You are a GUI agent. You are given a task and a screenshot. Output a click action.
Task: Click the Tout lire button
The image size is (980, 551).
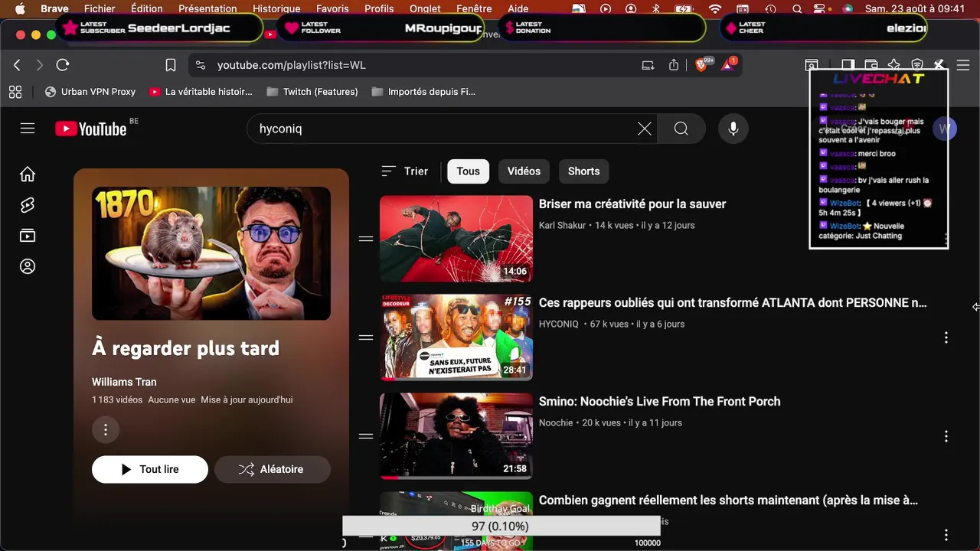(x=150, y=470)
